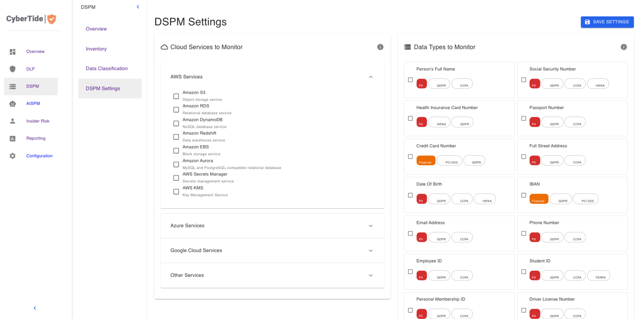Click the CyberTide logo
This screenshot has height=319, width=644.
31,19
